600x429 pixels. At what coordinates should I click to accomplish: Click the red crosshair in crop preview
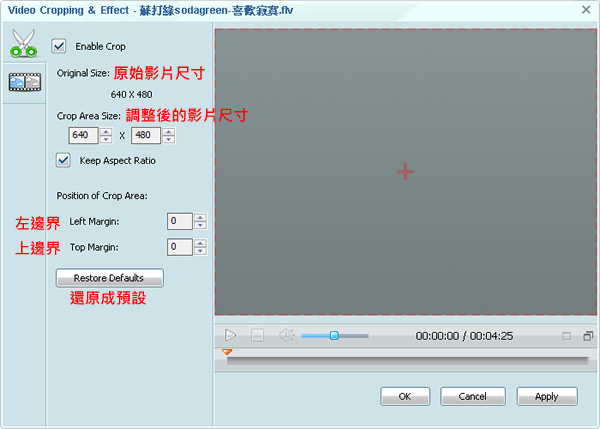coord(405,171)
